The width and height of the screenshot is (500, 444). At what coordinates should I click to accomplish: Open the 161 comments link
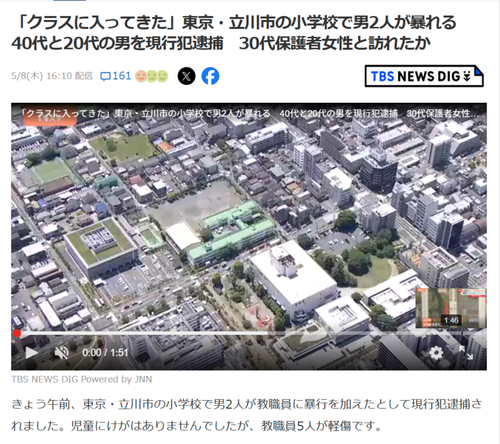coord(116,76)
